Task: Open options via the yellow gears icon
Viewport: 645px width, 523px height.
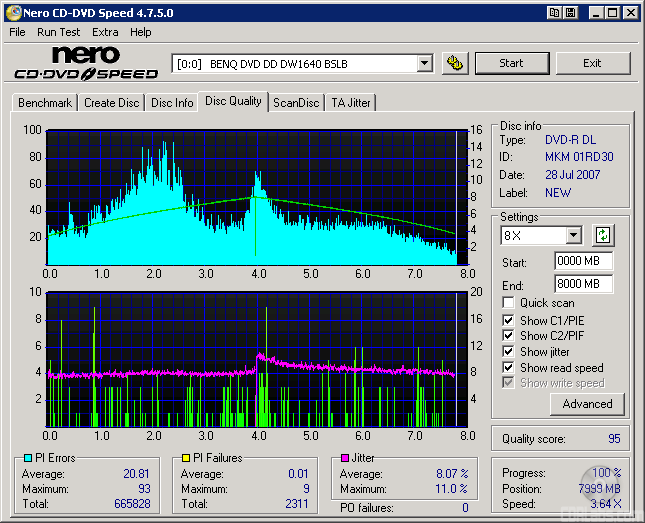Action: 455,63
